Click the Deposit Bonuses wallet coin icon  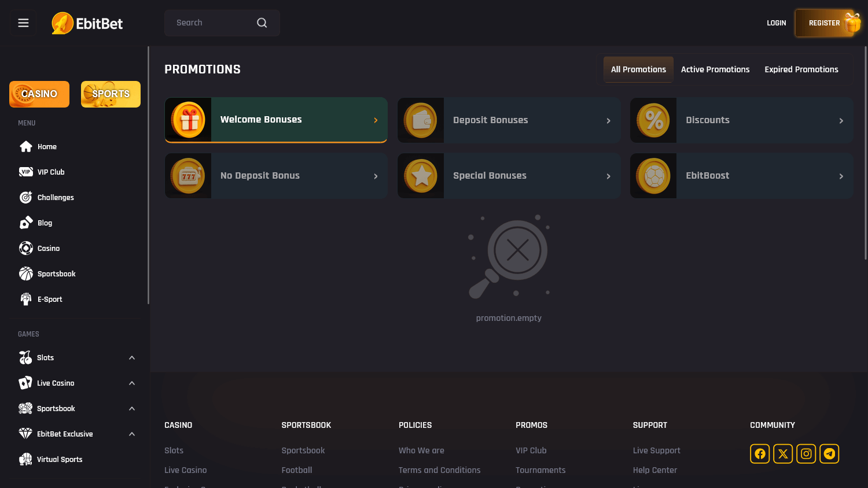pyautogui.click(x=421, y=120)
